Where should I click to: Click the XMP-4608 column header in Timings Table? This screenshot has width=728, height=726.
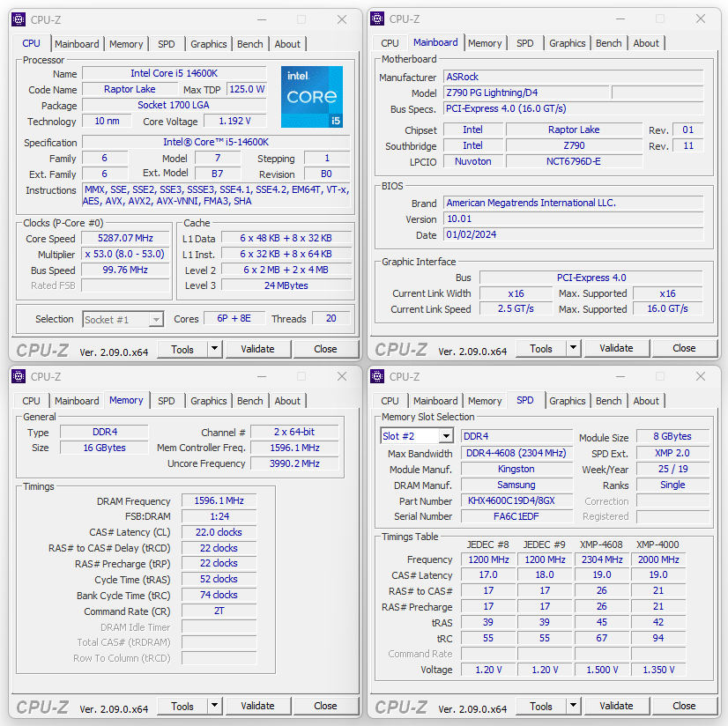coord(601,544)
